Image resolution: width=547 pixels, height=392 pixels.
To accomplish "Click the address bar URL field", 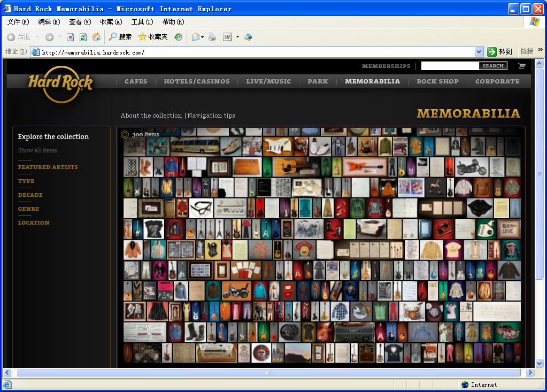I will coord(258,52).
